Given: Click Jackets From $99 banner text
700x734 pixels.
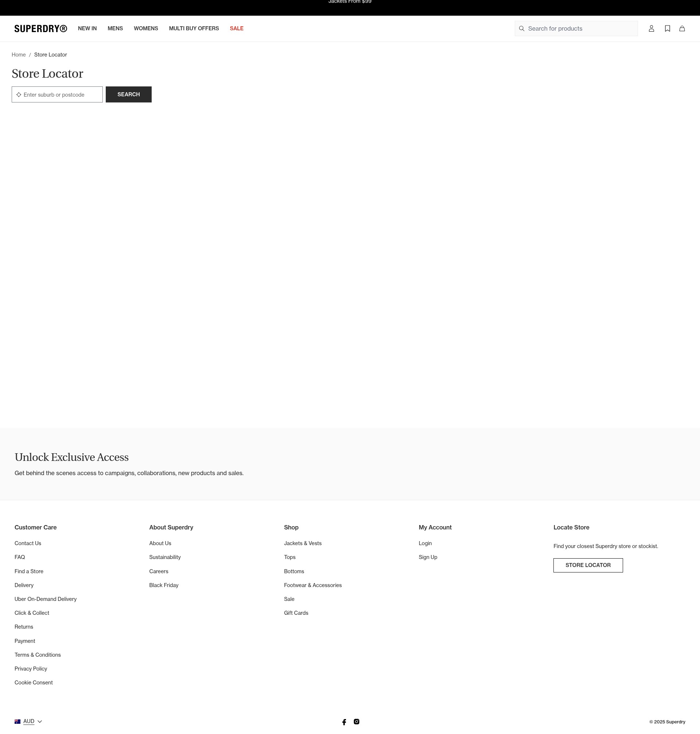Looking at the screenshot, I should tap(350, 2).
